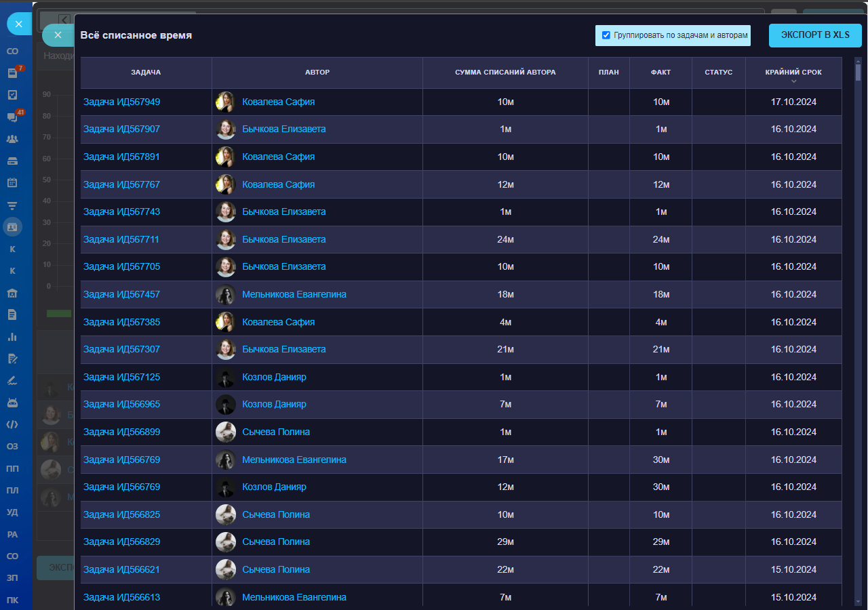The height and width of the screenshot is (610, 868).
Task: Sort by the 'Факт' column header
Action: click(660, 73)
